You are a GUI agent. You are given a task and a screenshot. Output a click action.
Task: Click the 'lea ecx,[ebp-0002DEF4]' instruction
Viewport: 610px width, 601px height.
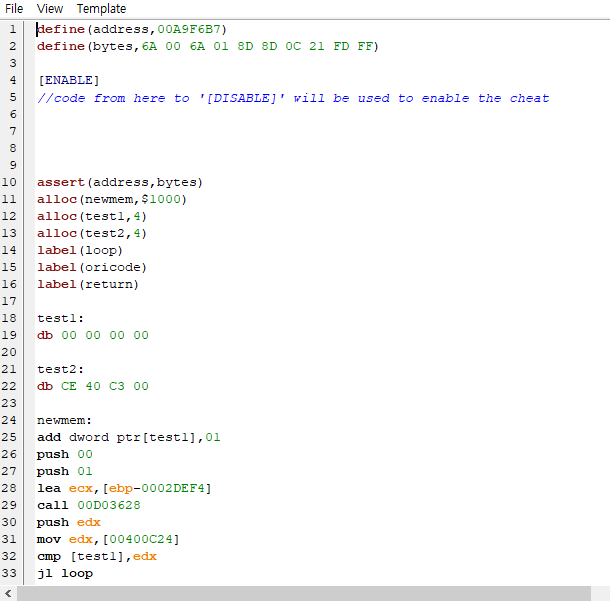(x=123, y=488)
